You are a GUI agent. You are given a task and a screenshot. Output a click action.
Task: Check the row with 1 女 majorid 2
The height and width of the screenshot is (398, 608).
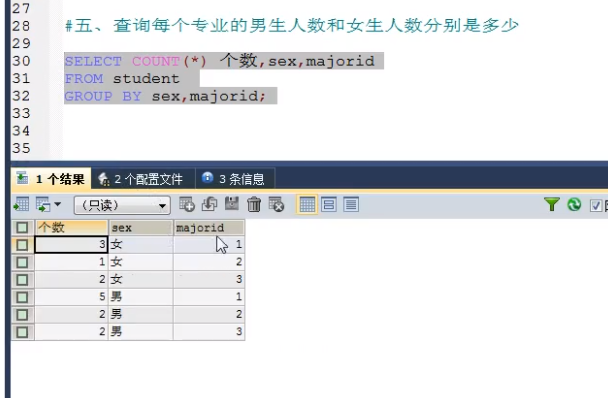(x=22, y=262)
